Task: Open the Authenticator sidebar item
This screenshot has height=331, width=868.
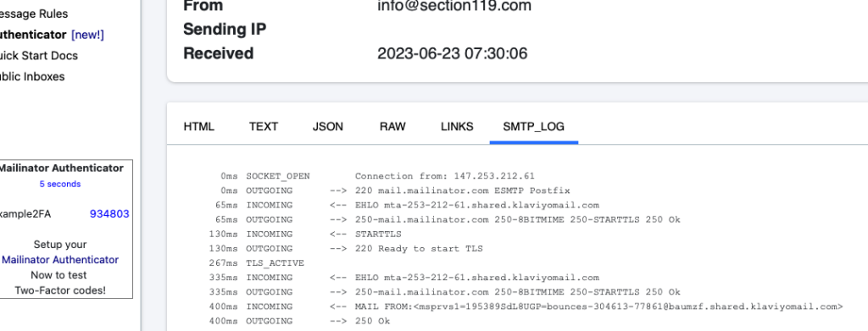Action: coord(33,35)
